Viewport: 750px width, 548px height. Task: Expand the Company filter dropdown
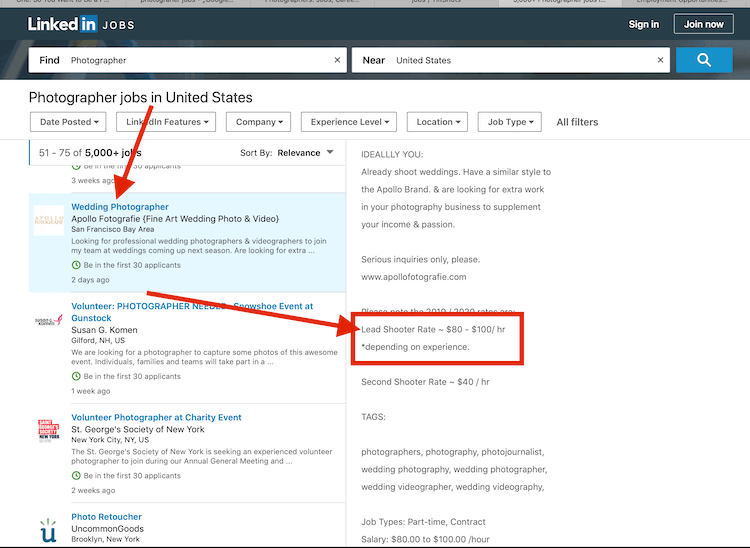tap(257, 122)
